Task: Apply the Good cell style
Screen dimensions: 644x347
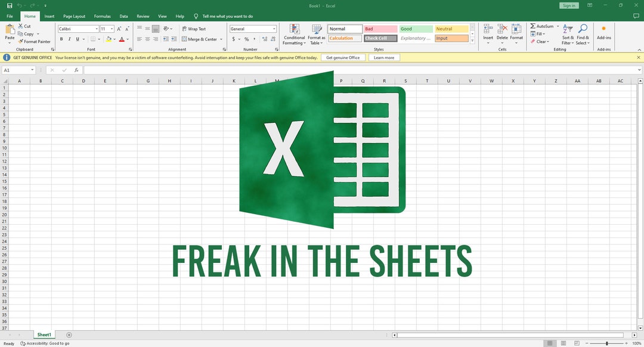Action: coord(416,29)
